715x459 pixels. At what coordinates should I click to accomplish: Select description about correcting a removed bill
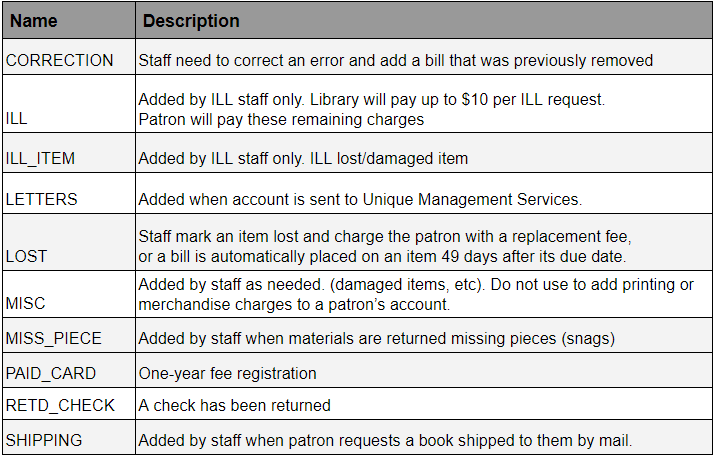click(x=395, y=60)
